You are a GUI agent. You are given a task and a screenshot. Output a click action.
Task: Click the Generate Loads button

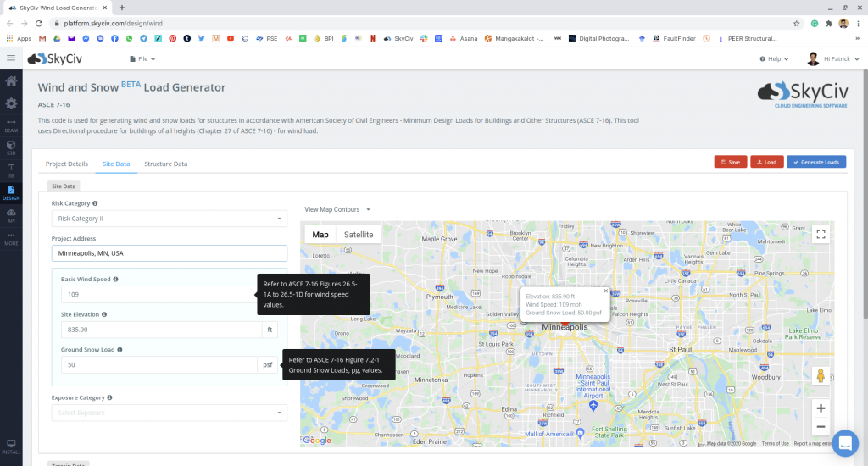815,162
